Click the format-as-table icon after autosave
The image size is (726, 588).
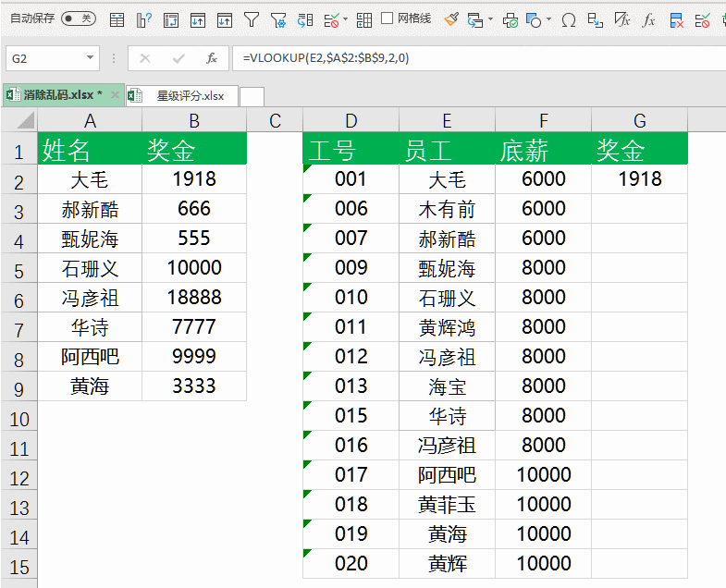click(x=117, y=20)
